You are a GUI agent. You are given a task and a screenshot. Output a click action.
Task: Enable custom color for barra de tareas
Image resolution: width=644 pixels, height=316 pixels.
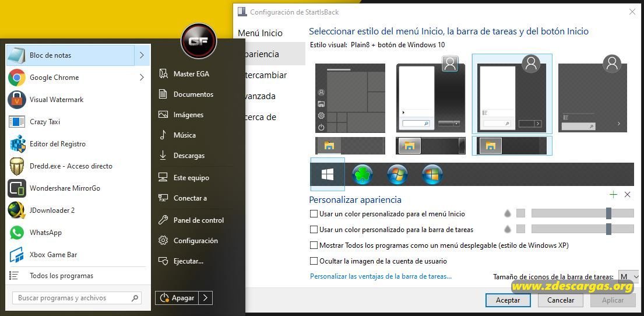coord(314,229)
